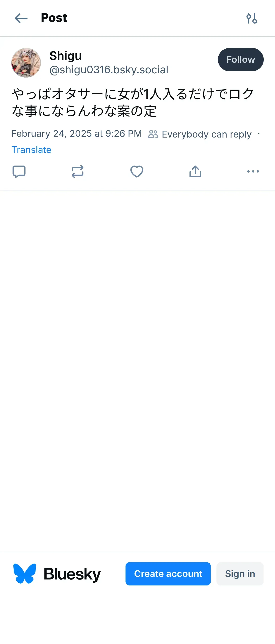This screenshot has height=644, width=275.
Task: Repost this post with the arrows icon
Action: pyautogui.click(x=78, y=171)
